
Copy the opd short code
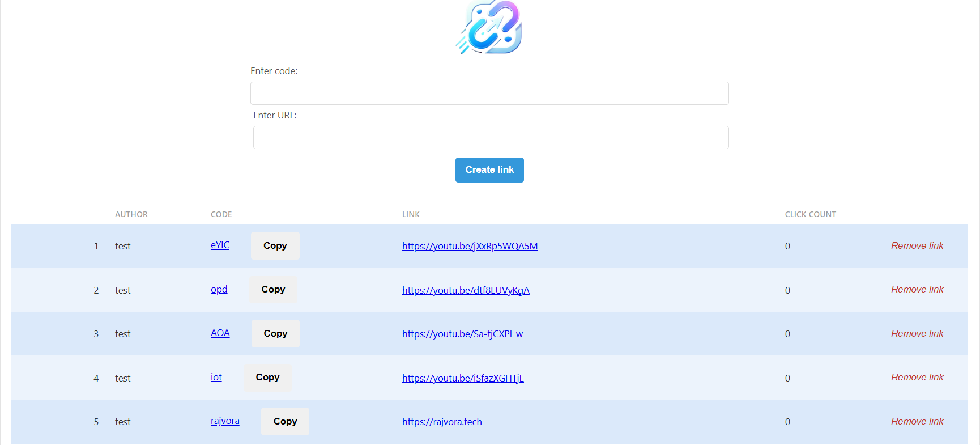click(273, 290)
